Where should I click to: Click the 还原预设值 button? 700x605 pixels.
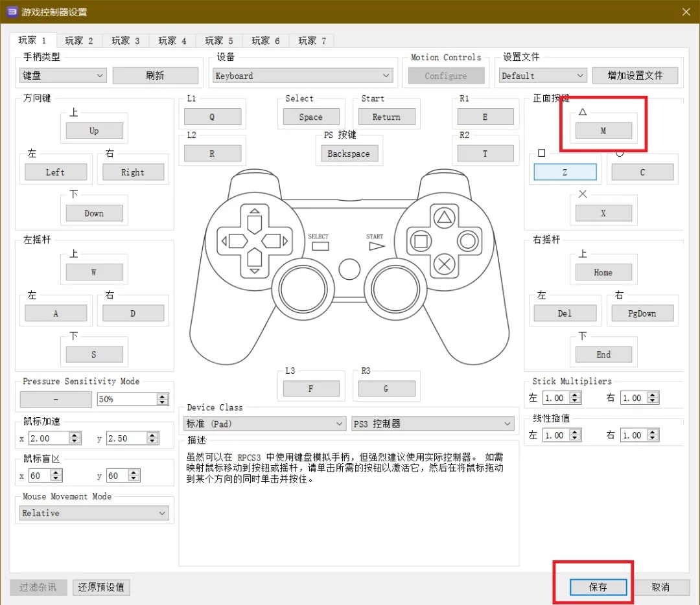[101, 587]
